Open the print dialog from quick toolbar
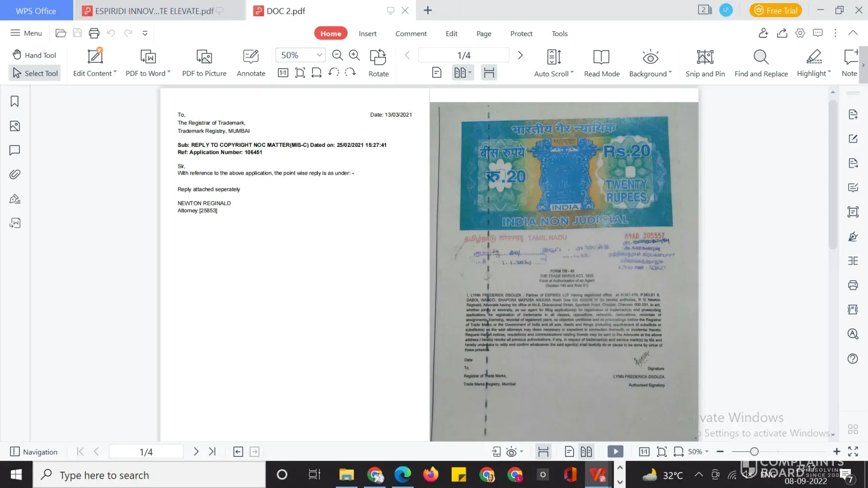The width and height of the screenshot is (868, 488). coord(94,33)
